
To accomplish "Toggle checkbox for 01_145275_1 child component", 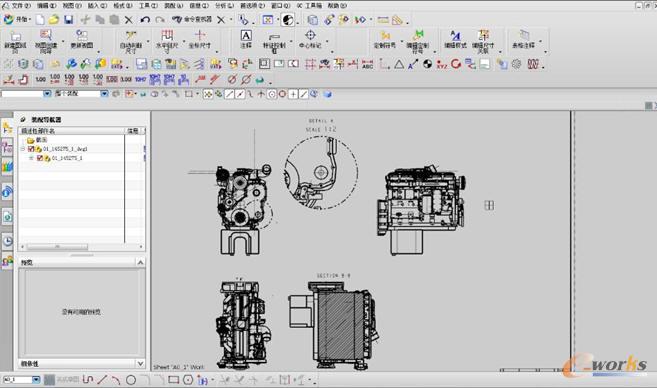I will tap(40, 158).
